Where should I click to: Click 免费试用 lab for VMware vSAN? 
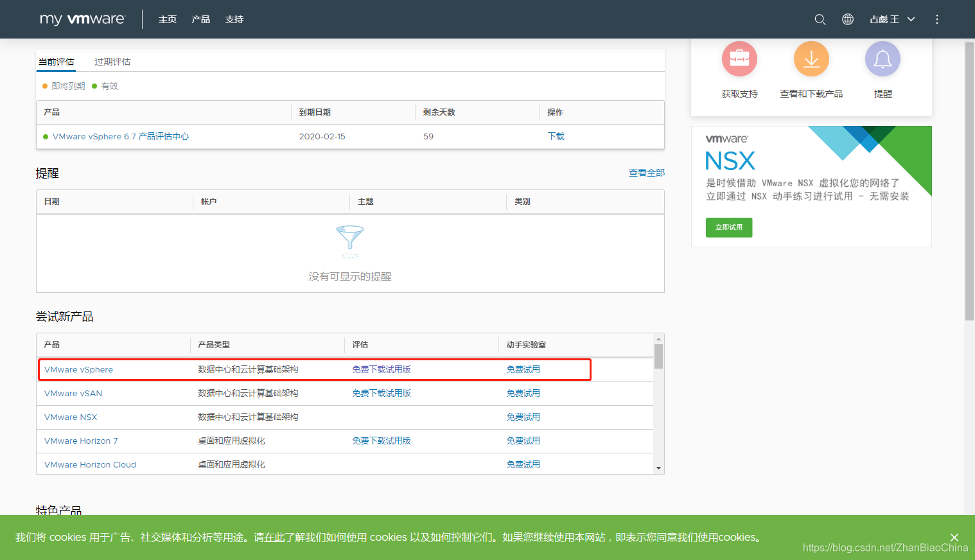click(523, 393)
